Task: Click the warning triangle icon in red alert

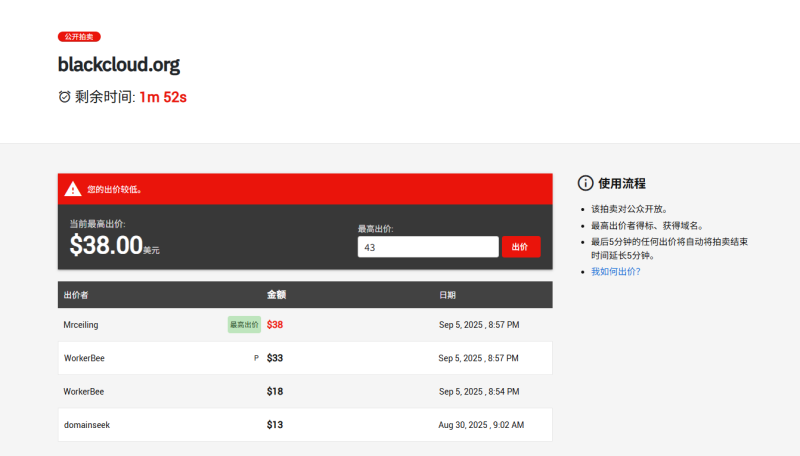Action: pos(73,189)
